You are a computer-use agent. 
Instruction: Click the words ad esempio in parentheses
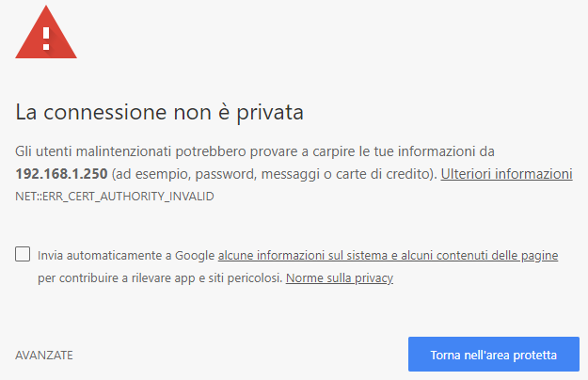tap(148, 175)
